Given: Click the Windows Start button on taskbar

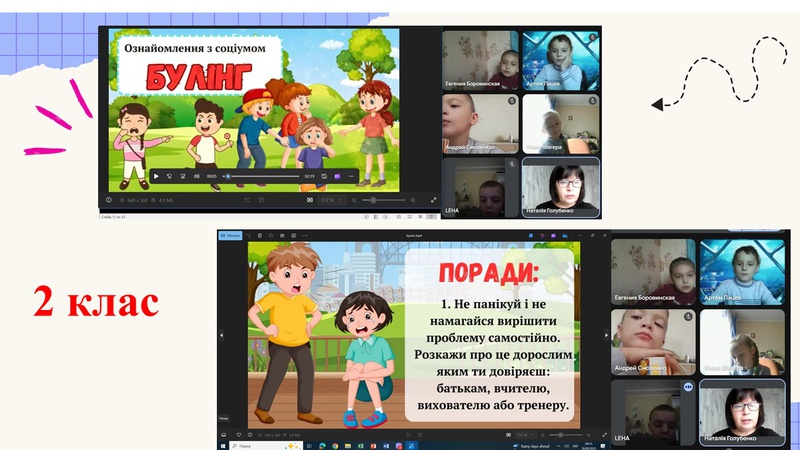Looking at the screenshot, I should point(223,445).
